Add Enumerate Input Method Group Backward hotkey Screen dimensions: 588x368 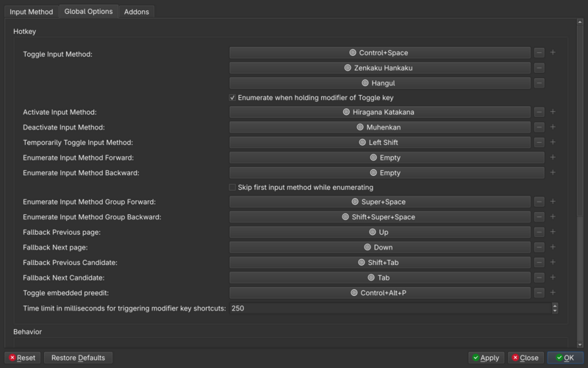553,217
